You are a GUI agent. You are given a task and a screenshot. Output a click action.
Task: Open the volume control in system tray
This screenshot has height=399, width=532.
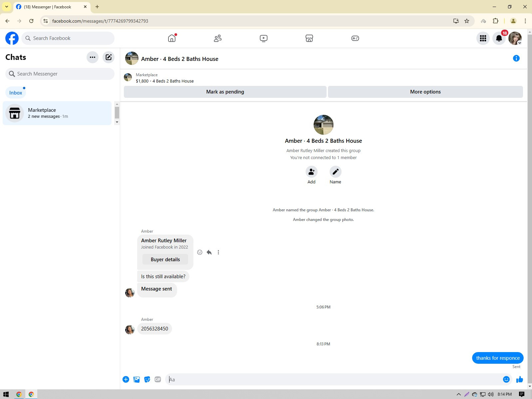click(491, 394)
